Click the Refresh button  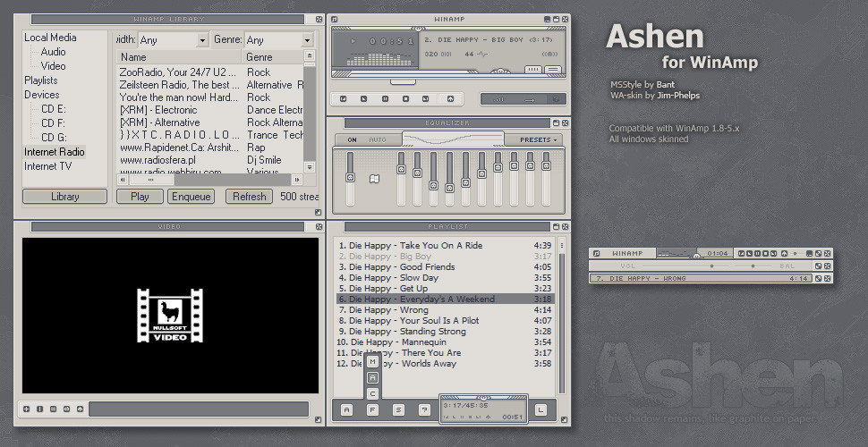tap(249, 197)
